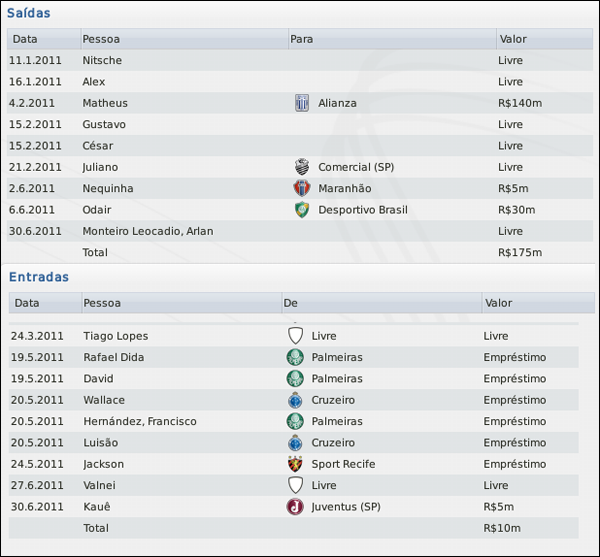Click Cruzeiro badge in Wallace row
This screenshot has width=600, height=557.
pyautogui.click(x=295, y=400)
